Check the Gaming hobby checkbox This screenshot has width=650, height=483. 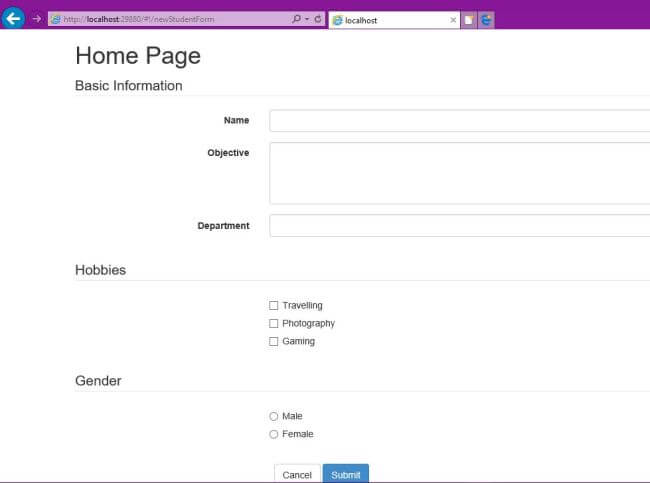(274, 342)
